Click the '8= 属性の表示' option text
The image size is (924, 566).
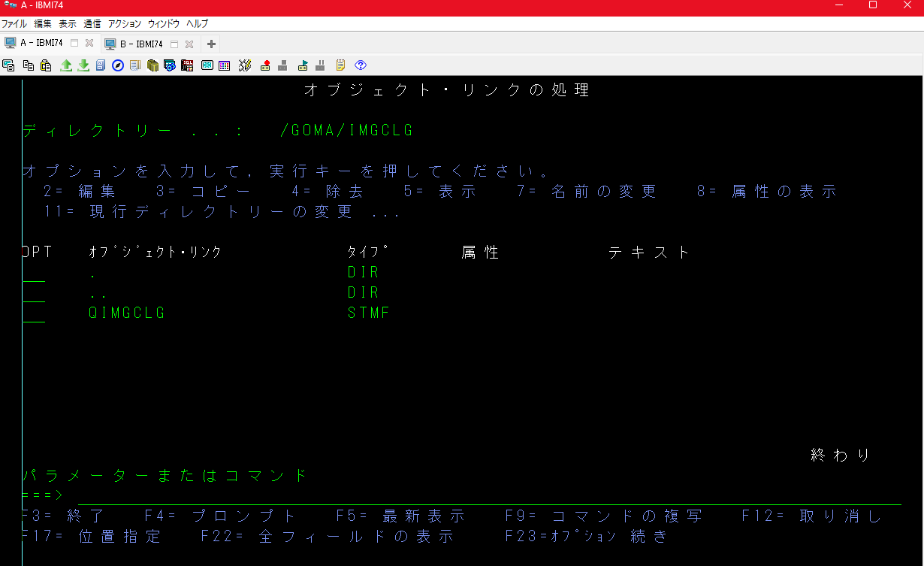coord(767,192)
